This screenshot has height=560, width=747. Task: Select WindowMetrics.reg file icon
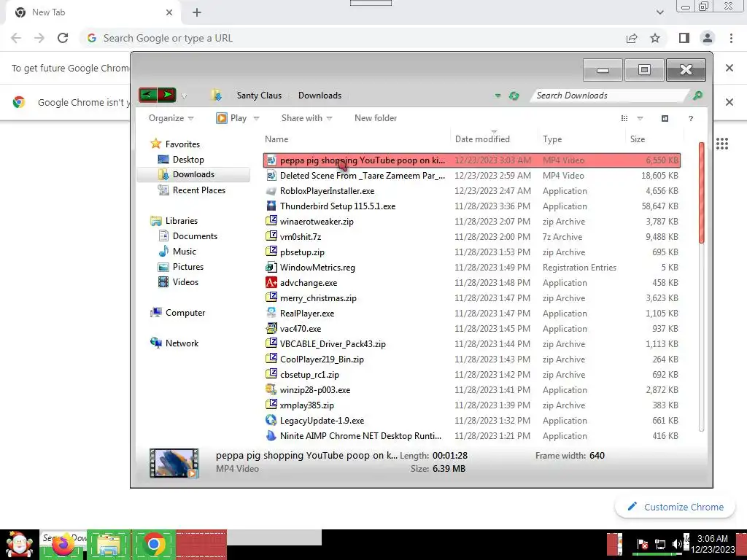pyautogui.click(x=271, y=267)
